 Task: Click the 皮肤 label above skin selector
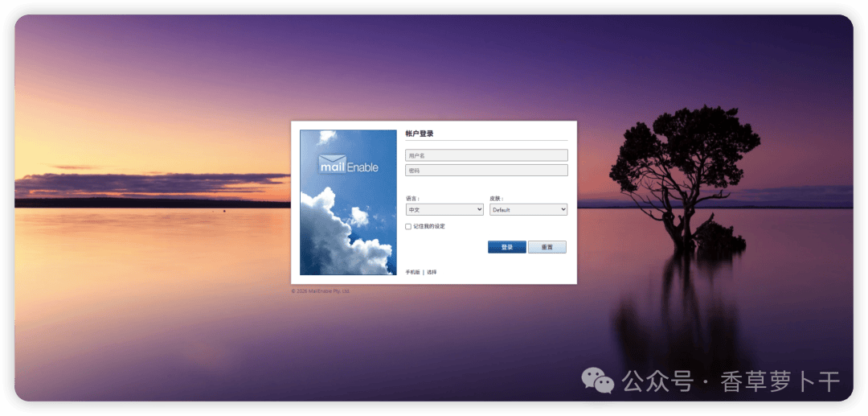(497, 198)
